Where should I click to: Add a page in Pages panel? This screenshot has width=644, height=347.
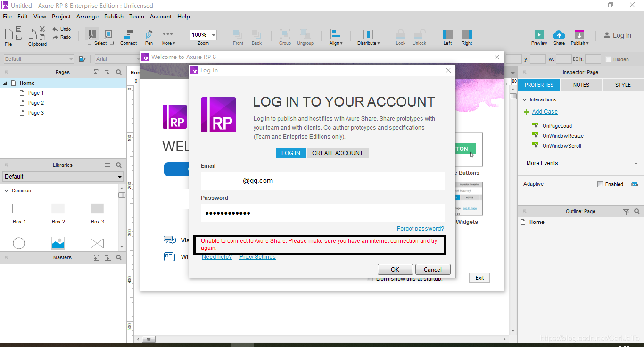[97, 73]
